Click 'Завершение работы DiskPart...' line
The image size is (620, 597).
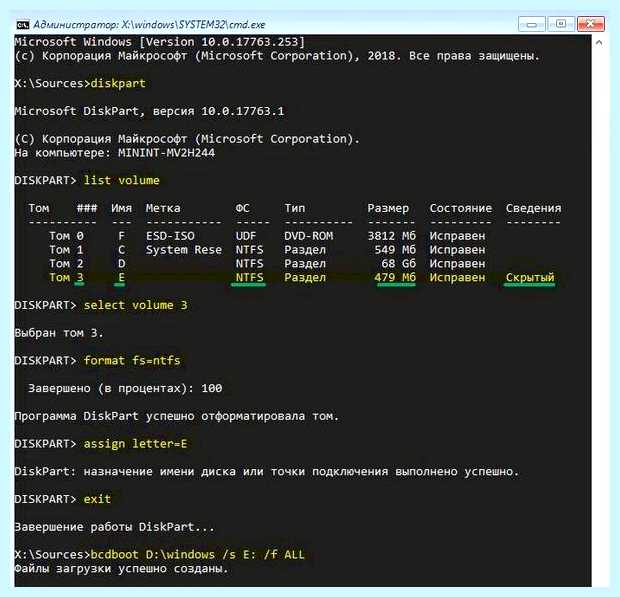click(x=114, y=527)
